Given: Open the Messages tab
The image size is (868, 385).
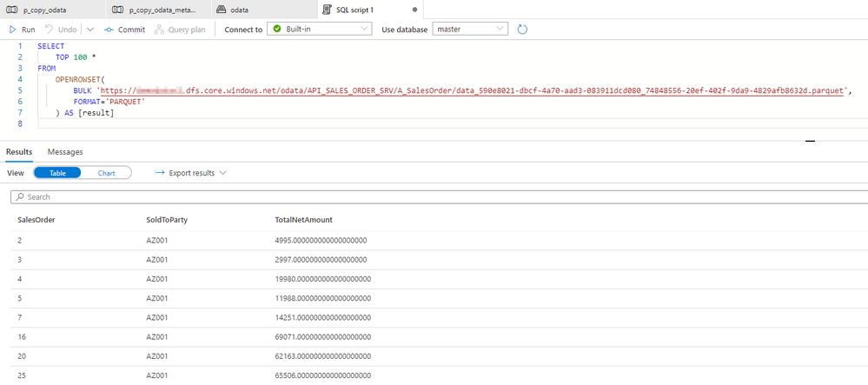Looking at the screenshot, I should pos(65,152).
